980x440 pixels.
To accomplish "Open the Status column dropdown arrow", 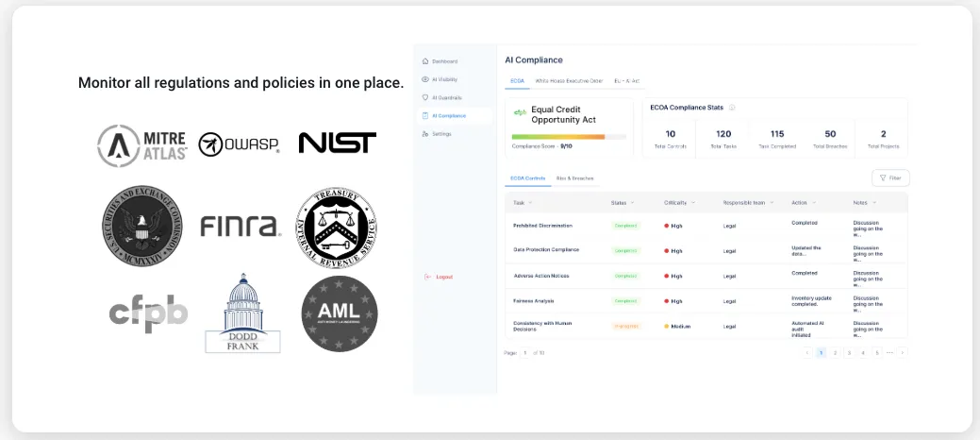I will 632,203.
